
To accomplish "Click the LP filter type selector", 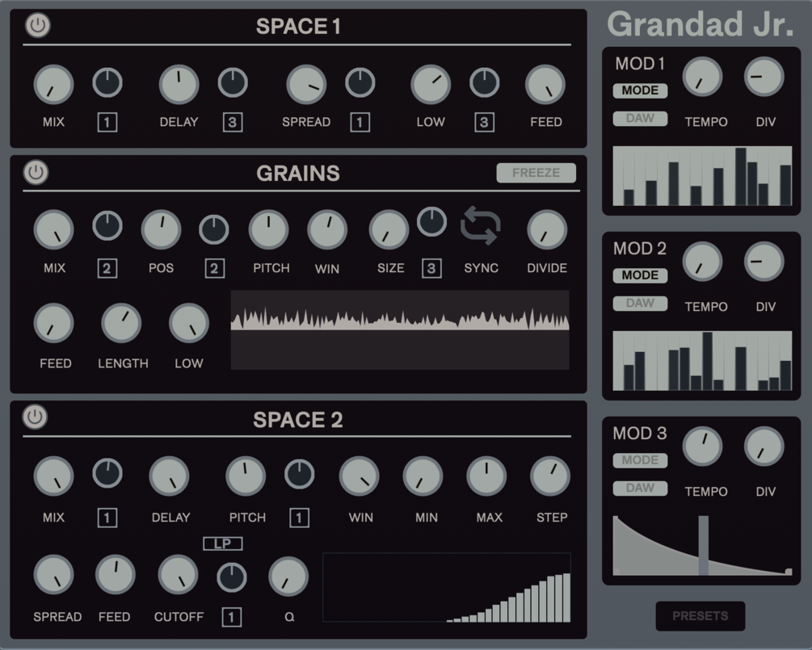I will click(223, 543).
